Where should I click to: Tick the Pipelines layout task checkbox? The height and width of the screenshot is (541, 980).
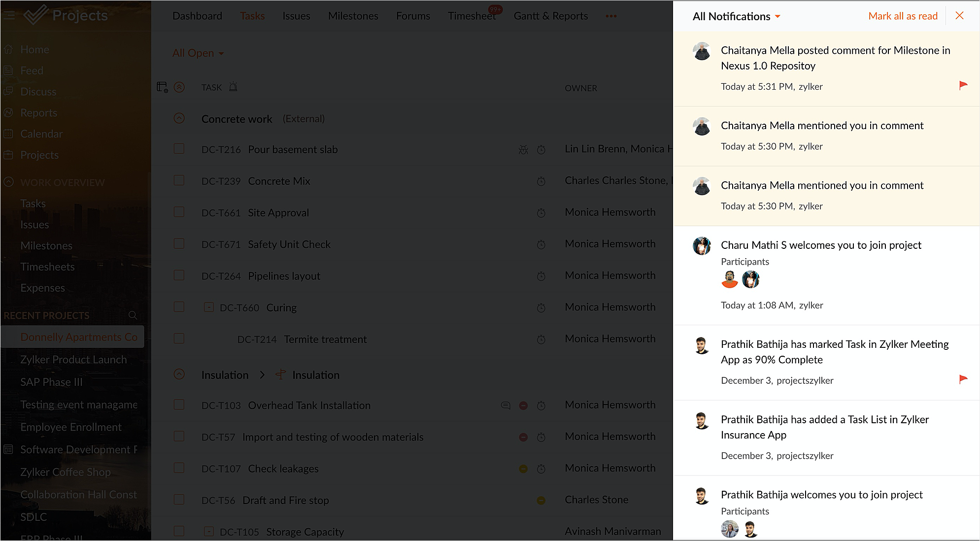(x=179, y=275)
